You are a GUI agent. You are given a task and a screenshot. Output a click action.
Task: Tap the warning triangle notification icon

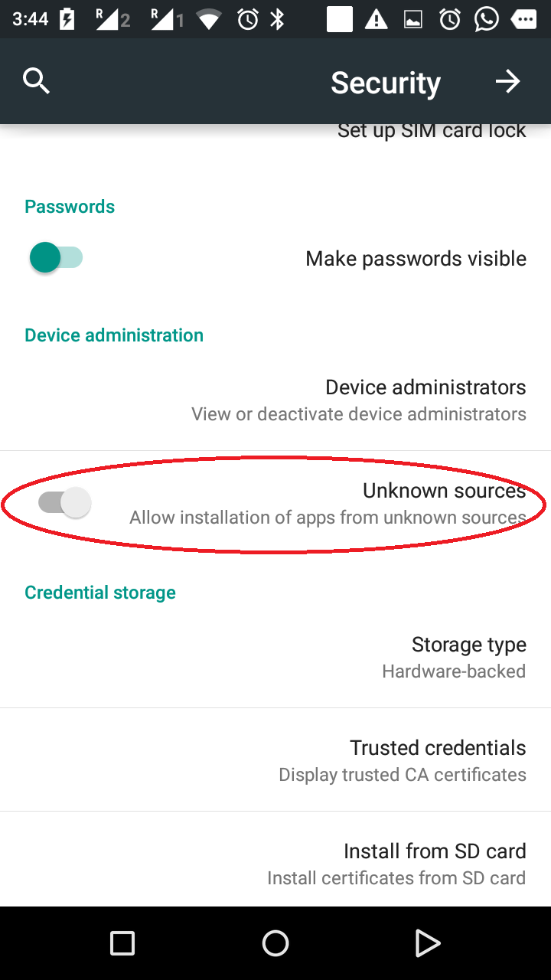376,19
